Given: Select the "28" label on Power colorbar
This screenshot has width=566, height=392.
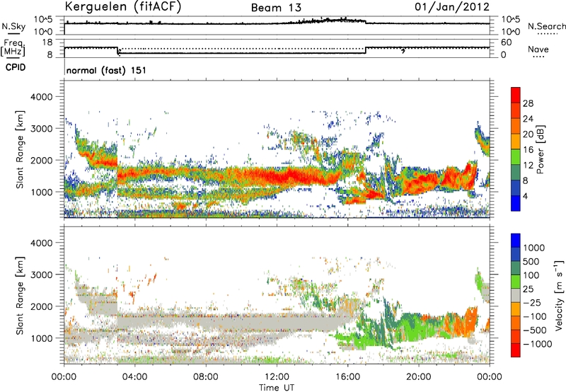Looking at the screenshot, I should [x=528, y=103].
